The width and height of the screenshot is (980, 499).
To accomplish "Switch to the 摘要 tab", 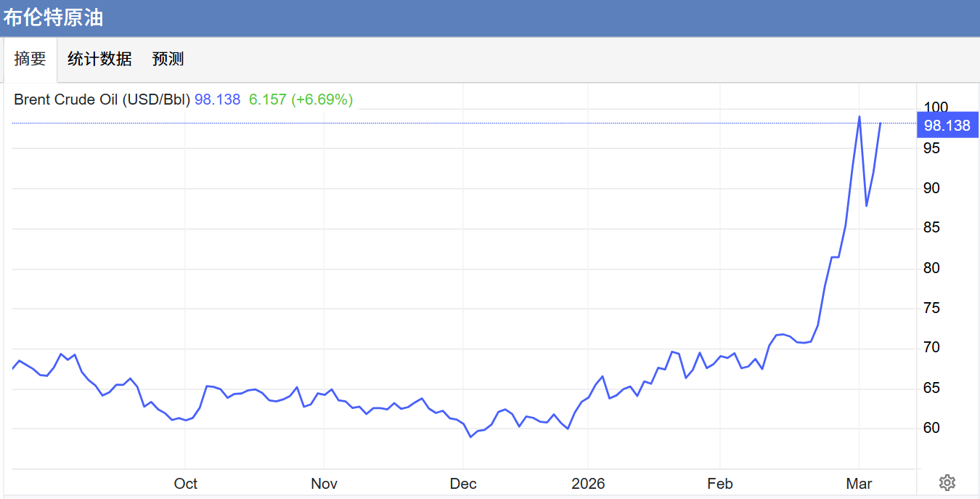I will pos(30,59).
